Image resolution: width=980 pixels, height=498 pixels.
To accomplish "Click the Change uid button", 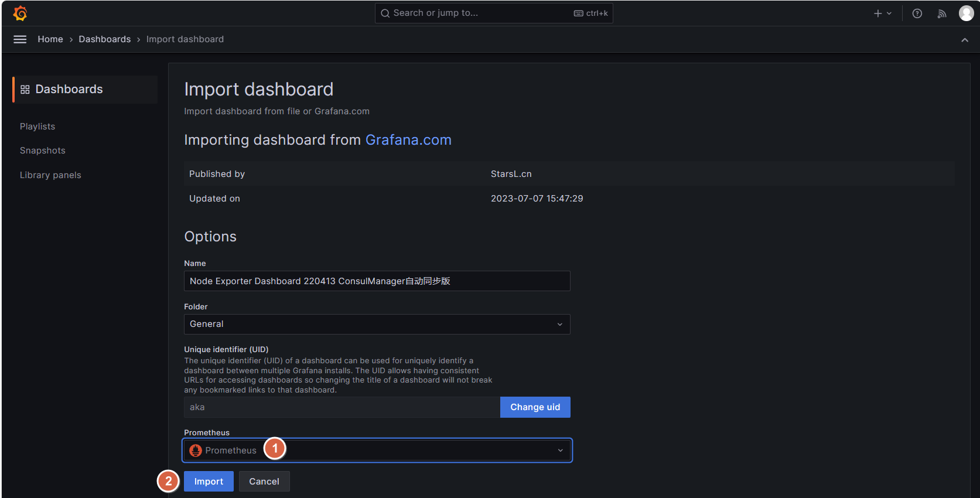I will pos(535,407).
